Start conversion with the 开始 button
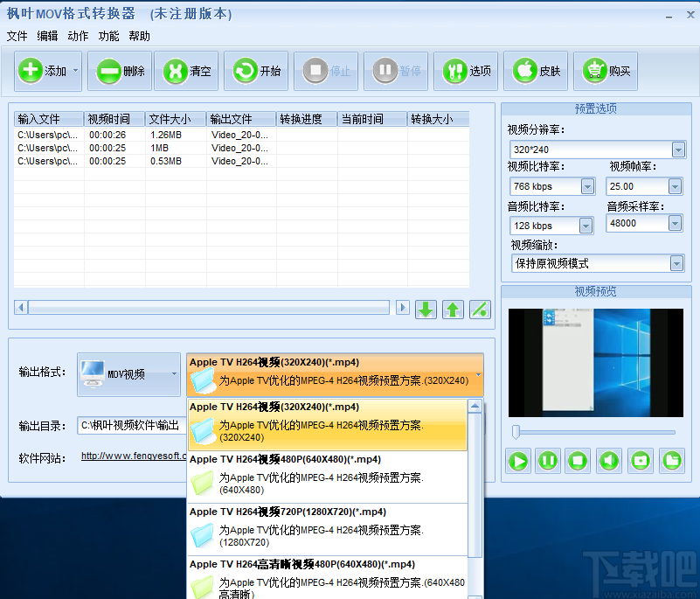700x599 pixels. (256, 71)
